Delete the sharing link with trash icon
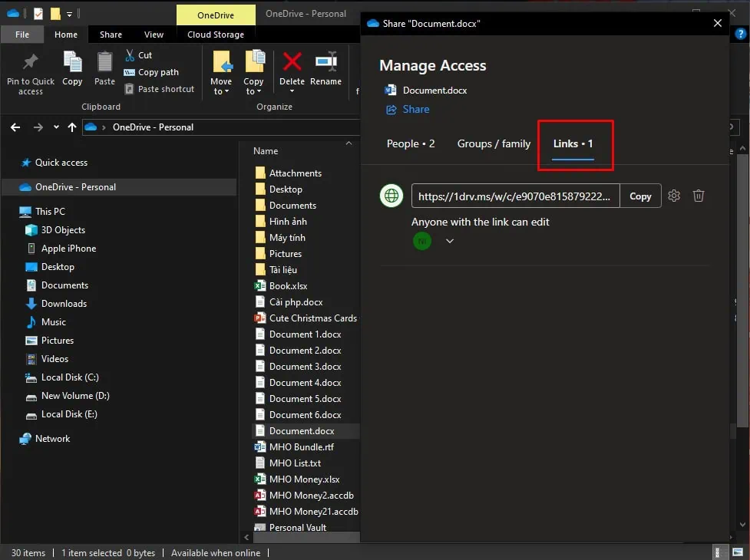The height and width of the screenshot is (560, 750). click(x=699, y=196)
